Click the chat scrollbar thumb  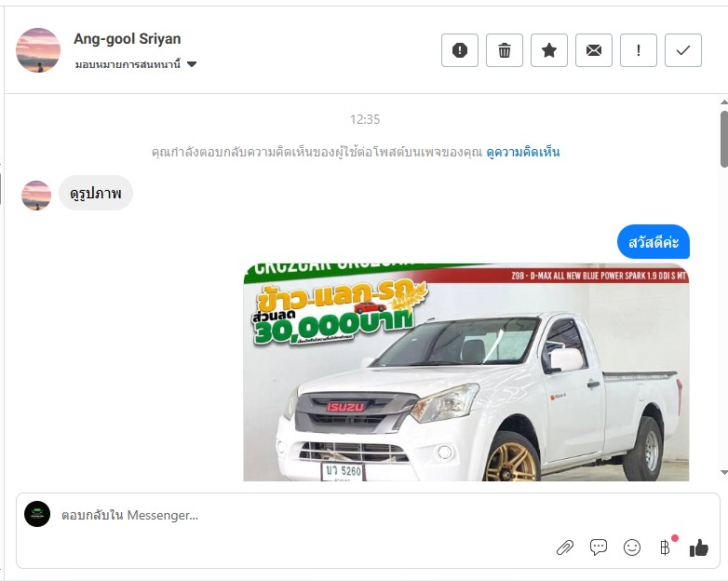point(724,138)
